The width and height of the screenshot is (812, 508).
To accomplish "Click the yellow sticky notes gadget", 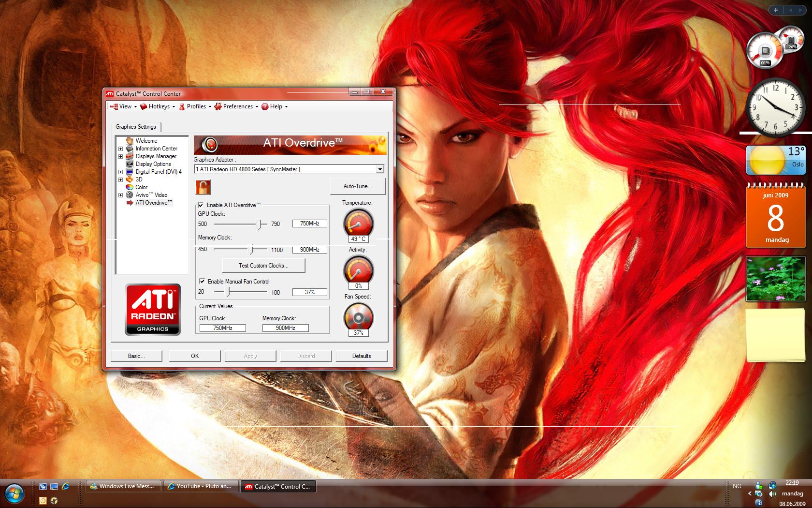I will point(775,336).
